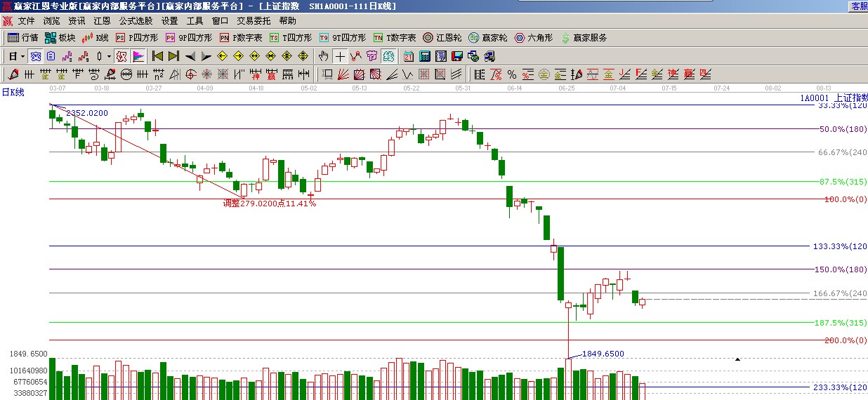This screenshot has height=400, width=868.
Task: Open the 公式选股 menu
Action: [x=136, y=21]
